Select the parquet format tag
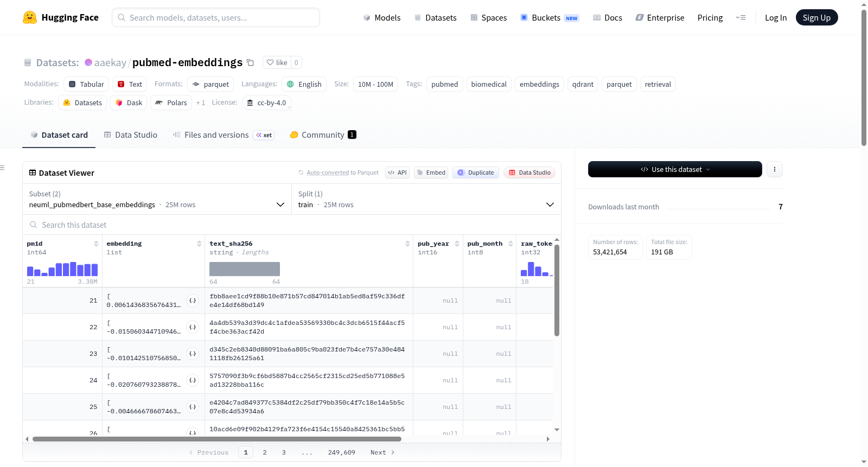This screenshot has width=868, height=467. (x=210, y=84)
